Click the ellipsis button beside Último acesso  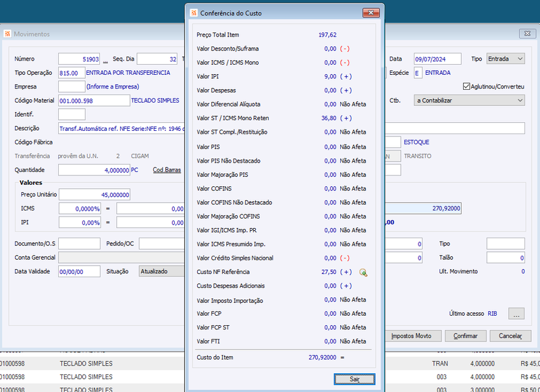pos(516,314)
